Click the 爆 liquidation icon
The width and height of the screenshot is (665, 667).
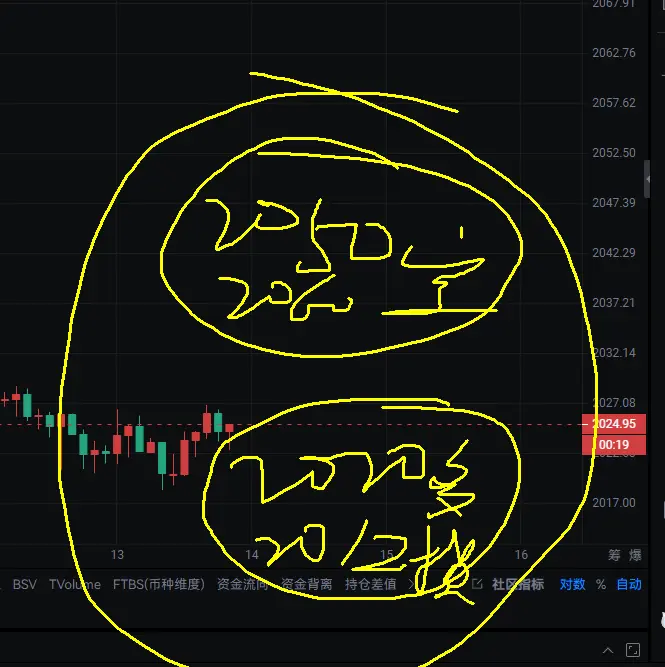(x=635, y=555)
